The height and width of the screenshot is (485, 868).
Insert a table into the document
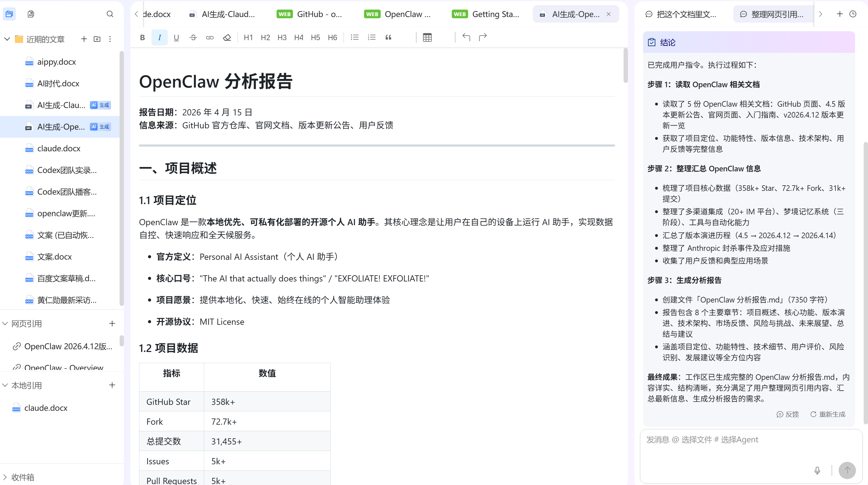pyautogui.click(x=427, y=37)
